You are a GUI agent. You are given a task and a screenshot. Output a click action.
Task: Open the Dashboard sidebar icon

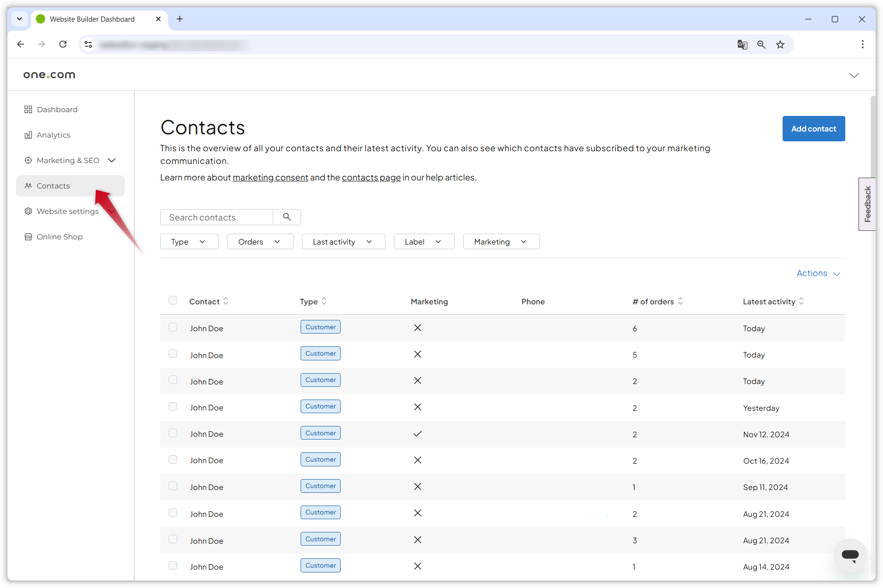29,109
